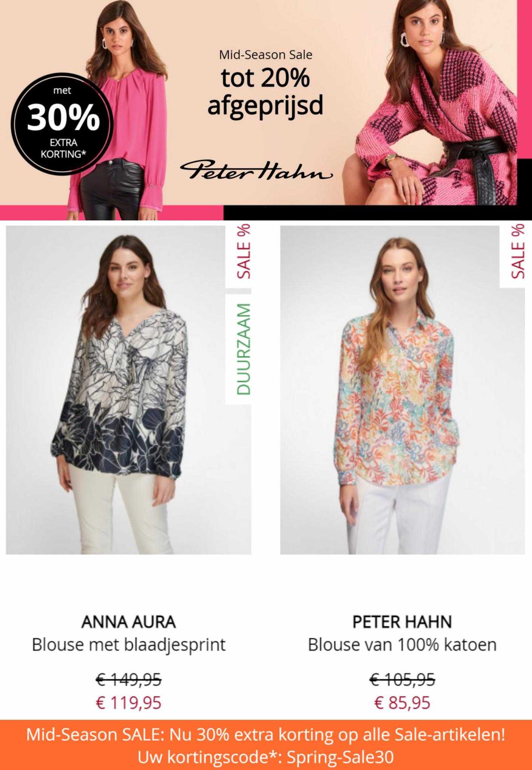
Task: Click the Peter Hahn logo in banner
Action: (x=256, y=171)
